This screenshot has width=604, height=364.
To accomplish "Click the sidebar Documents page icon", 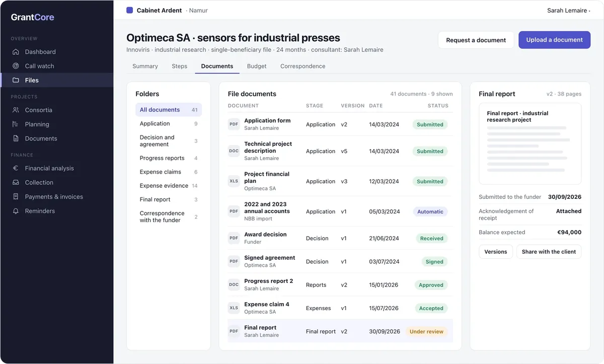I will pyautogui.click(x=16, y=138).
